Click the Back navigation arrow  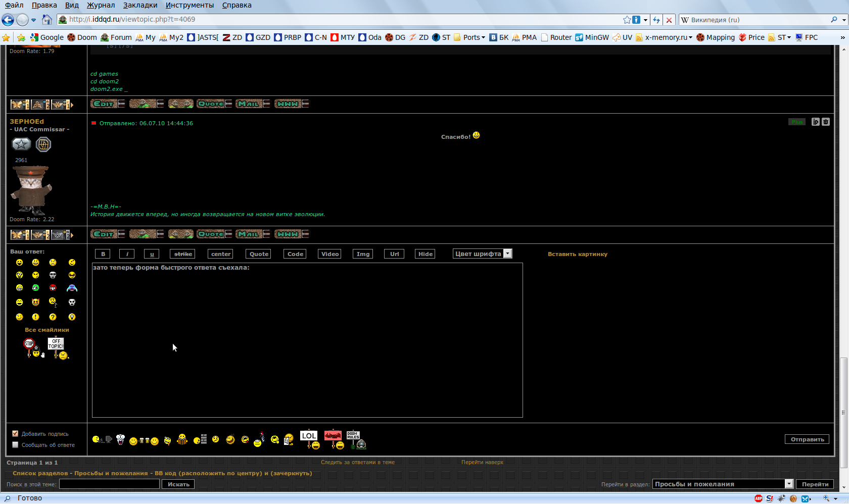pos(8,20)
